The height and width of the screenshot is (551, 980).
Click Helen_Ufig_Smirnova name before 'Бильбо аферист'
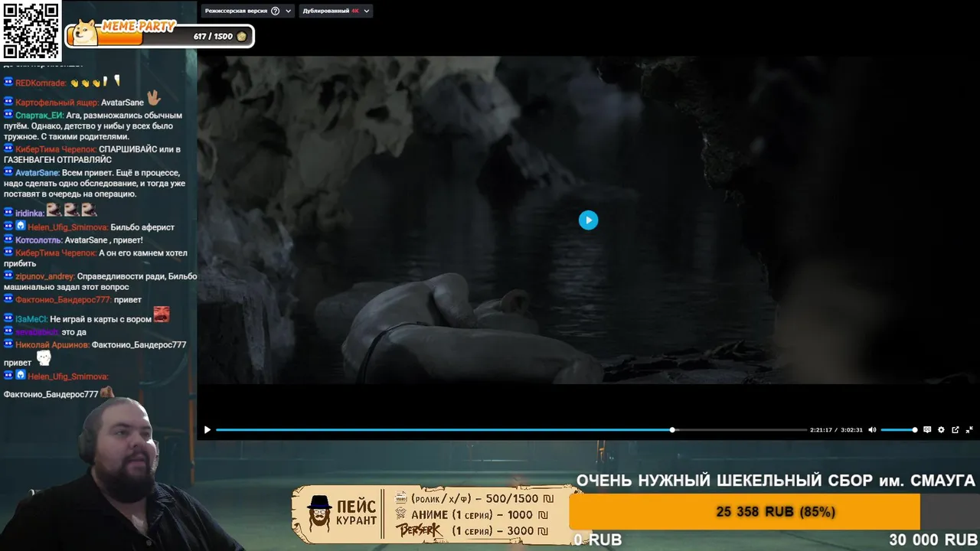coord(67,227)
